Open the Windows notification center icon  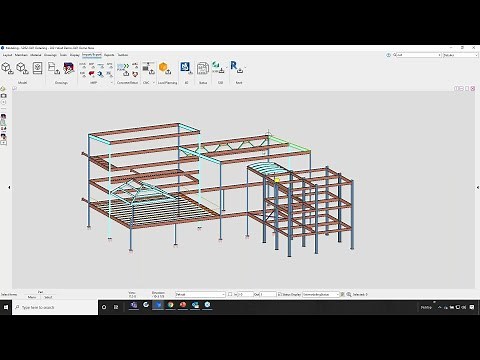click(x=472, y=307)
